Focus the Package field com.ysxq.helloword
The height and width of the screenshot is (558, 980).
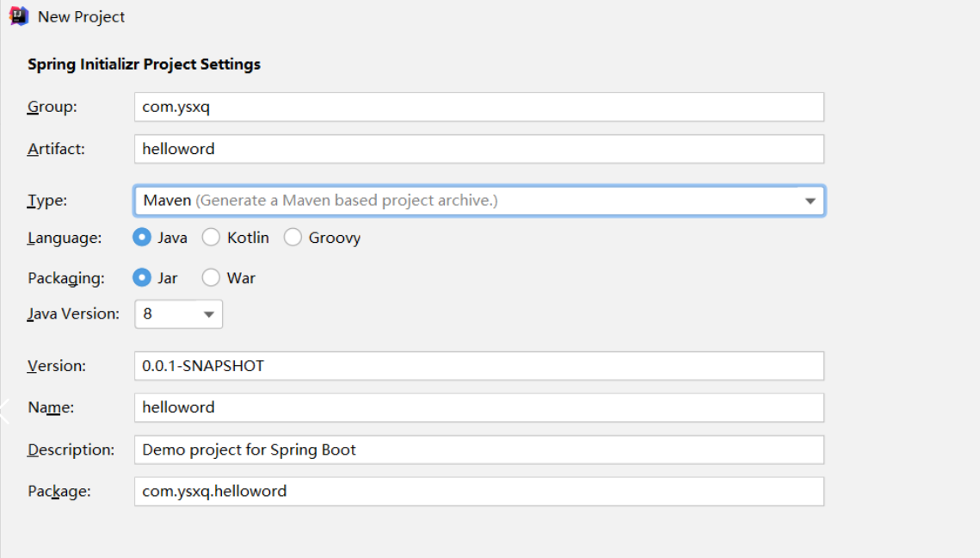click(x=478, y=492)
